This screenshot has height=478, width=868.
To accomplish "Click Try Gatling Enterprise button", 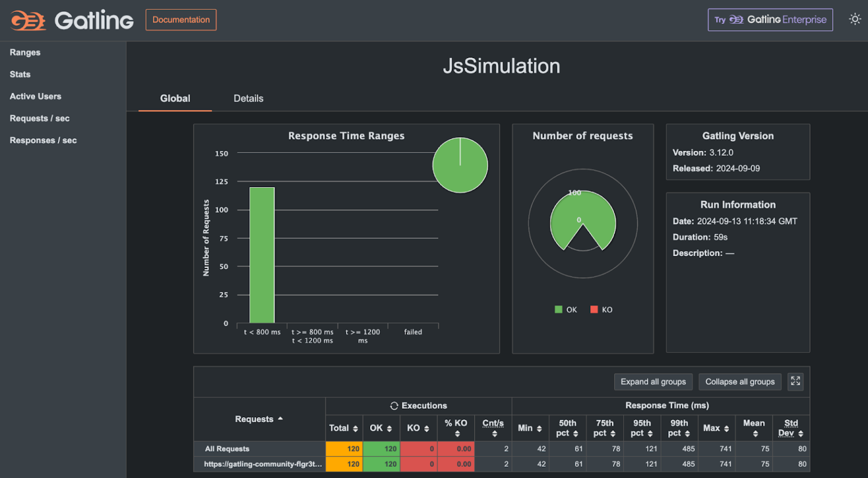I will [x=770, y=20].
